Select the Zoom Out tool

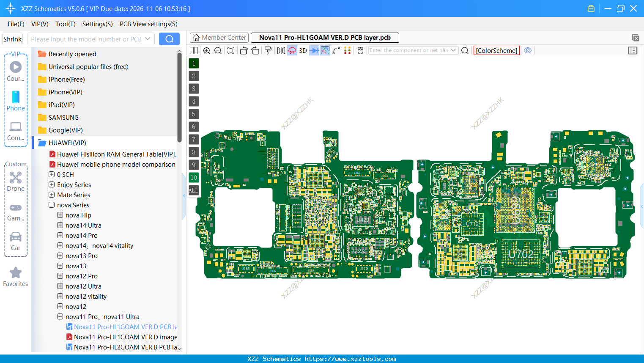point(218,50)
